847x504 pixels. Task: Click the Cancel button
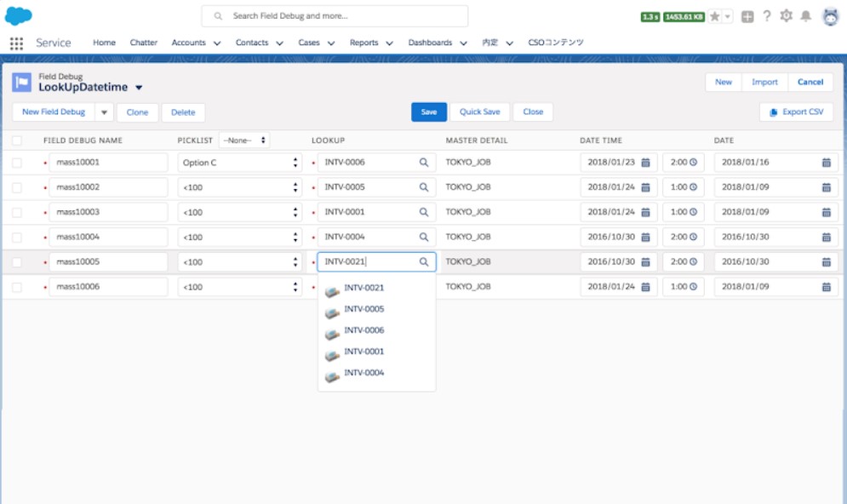pyautogui.click(x=810, y=82)
